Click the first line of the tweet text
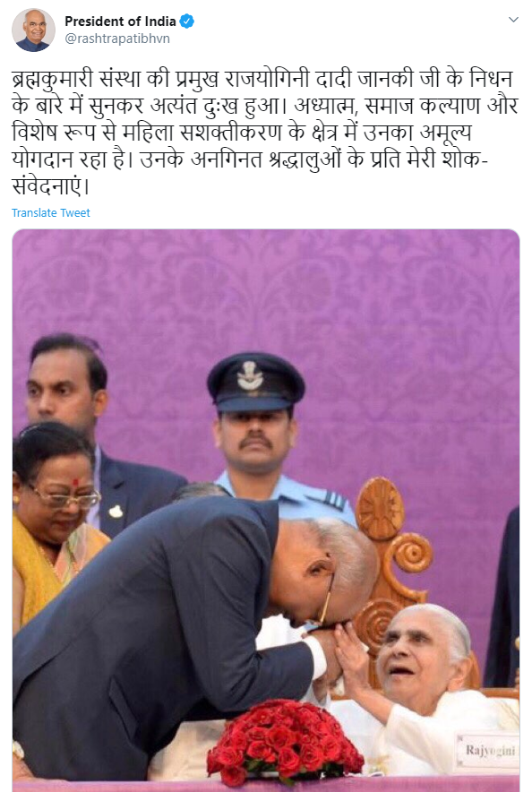This screenshot has width=532, height=792. (262, 80)
